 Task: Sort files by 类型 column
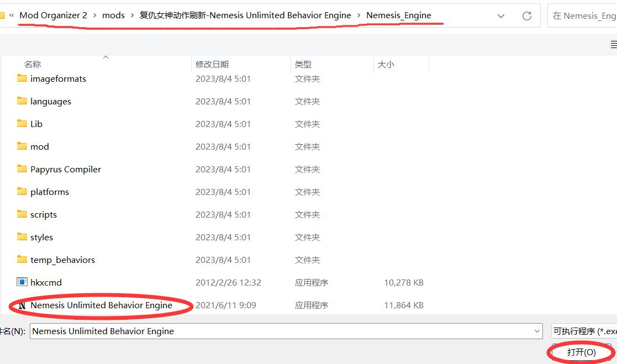point(303,64)
